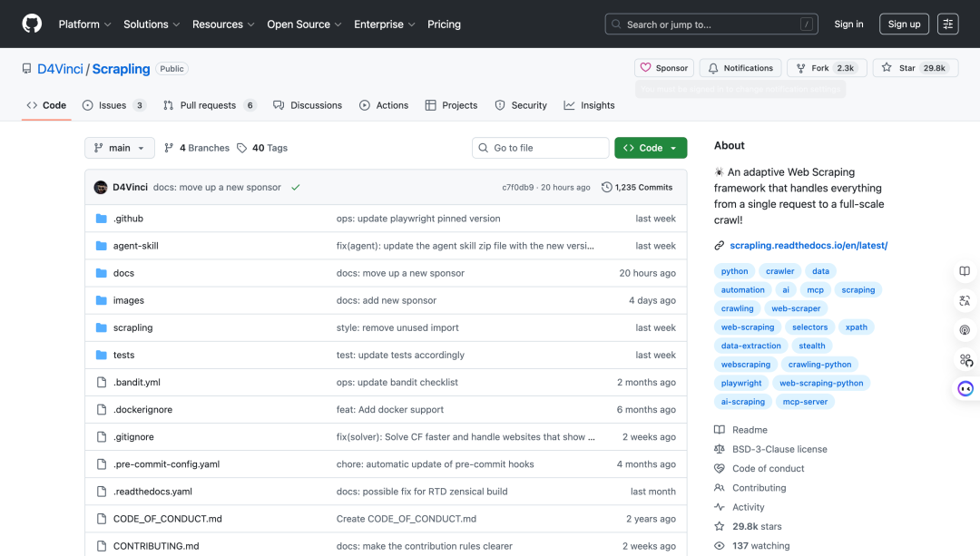The image size is (980, 556).
Task: Click the Go to file search field
Action: pyautogui.click(x=540, y=148)
